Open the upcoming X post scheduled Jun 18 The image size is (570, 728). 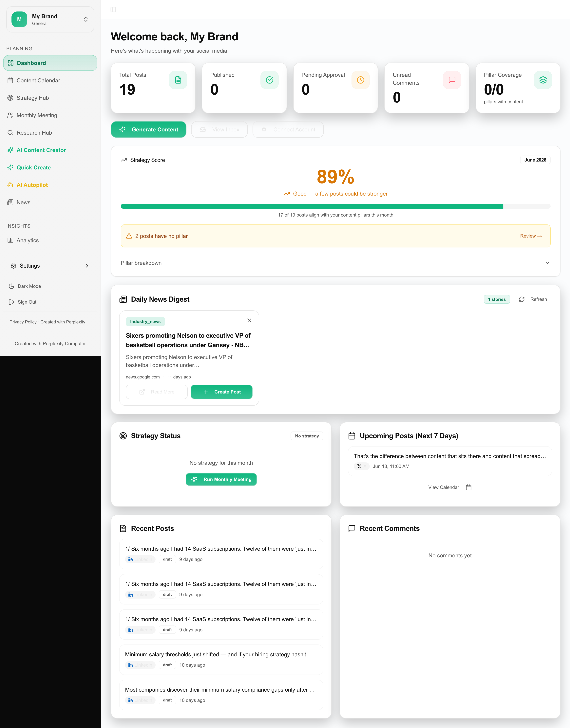(450, 461)
